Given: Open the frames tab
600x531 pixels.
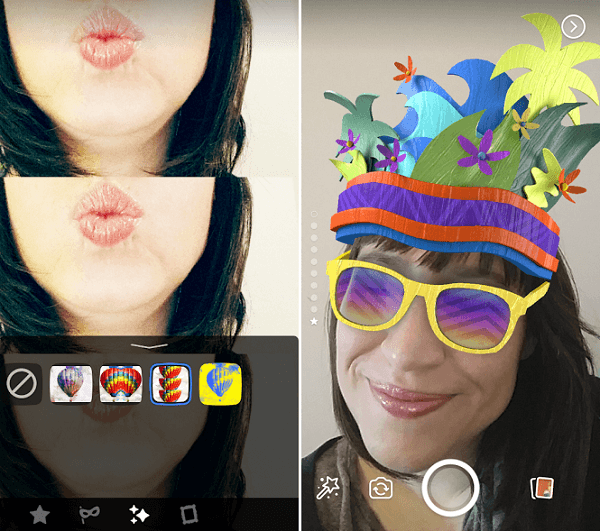Looking at the screenshot, I should (189, 515).
